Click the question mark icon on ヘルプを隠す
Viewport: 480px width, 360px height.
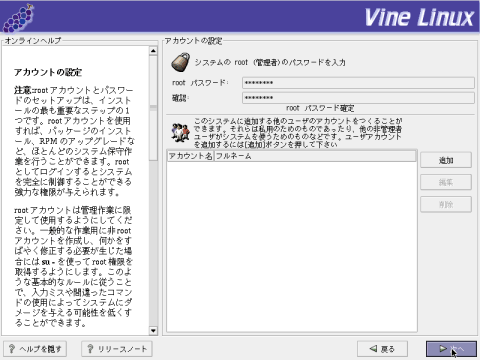point(12,349)
